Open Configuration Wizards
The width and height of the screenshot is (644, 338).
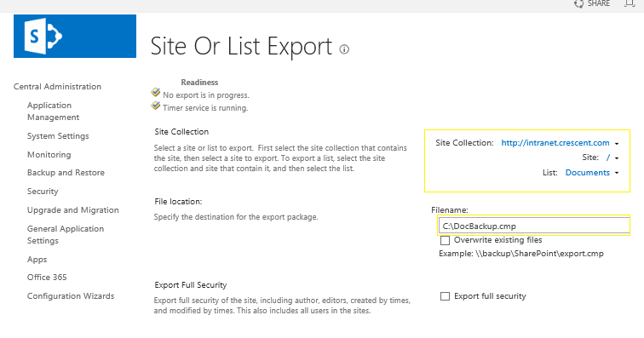point(71,295)
